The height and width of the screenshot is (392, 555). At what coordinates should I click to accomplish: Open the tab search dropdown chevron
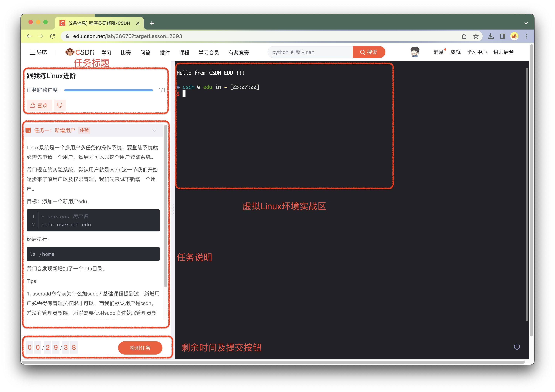pyautogui.click(x=526, y=23)
